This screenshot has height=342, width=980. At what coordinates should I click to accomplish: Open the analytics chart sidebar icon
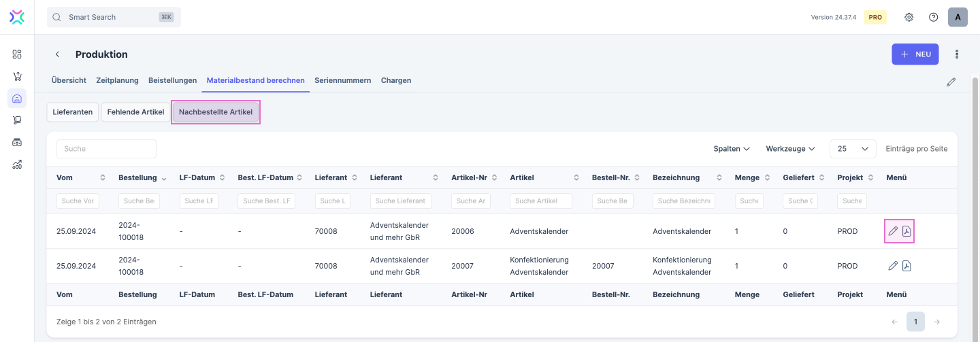tap(17, 165)
